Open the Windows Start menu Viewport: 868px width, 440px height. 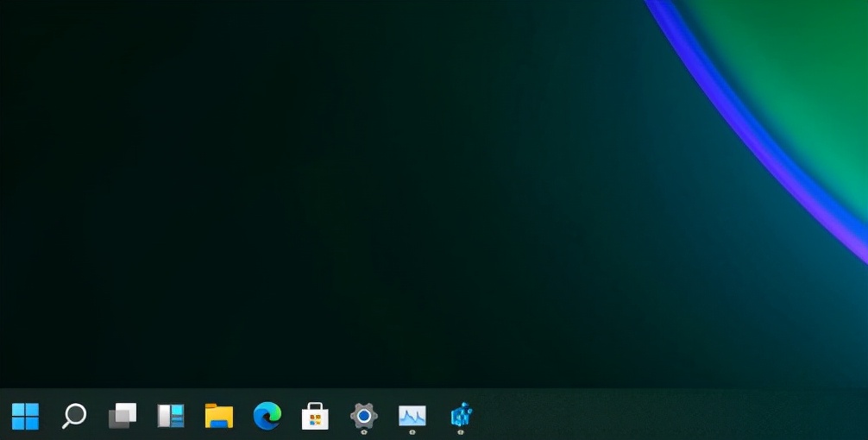pyautogui.click(x=26, y=416)
